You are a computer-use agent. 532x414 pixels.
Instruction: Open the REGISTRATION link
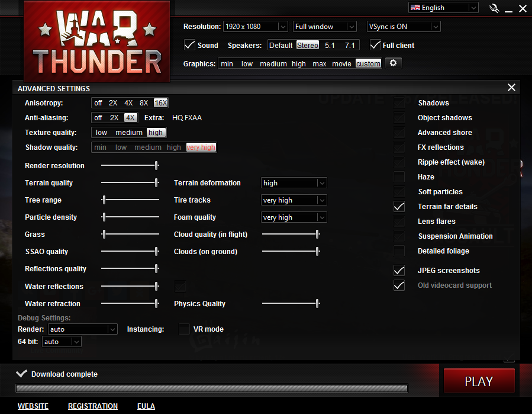tap(93, 406)
